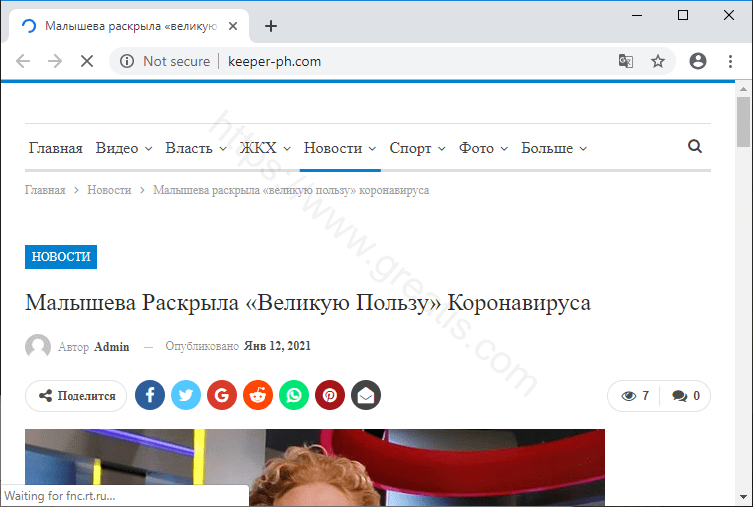Go forward in browser history

point(55,61)
